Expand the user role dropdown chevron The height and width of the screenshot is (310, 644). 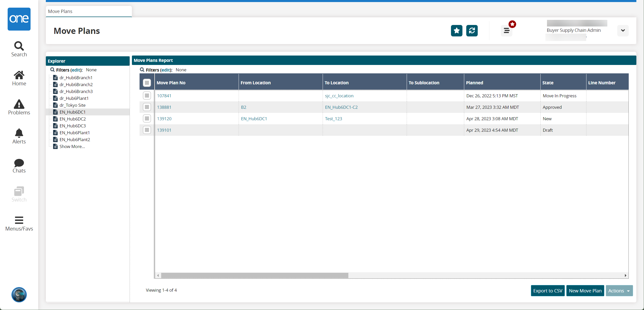[623, 31]
